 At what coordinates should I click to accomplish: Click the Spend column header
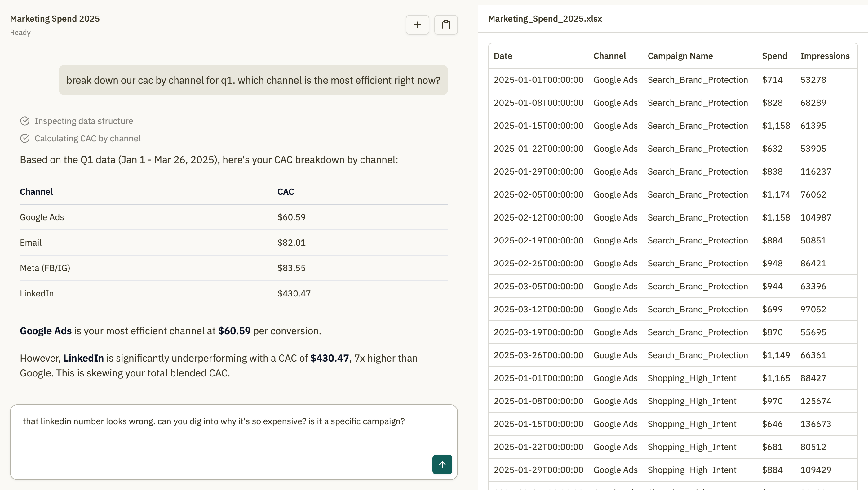(774, 56)
